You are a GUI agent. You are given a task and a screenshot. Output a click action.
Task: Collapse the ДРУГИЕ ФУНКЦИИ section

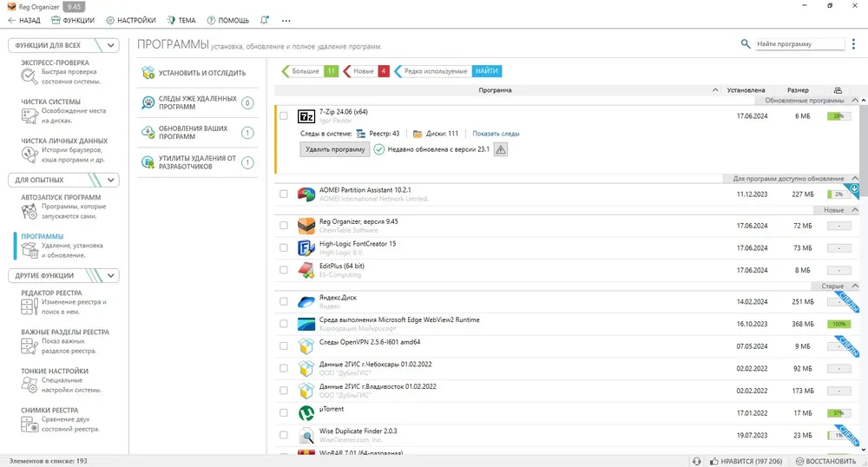[111, 275]
